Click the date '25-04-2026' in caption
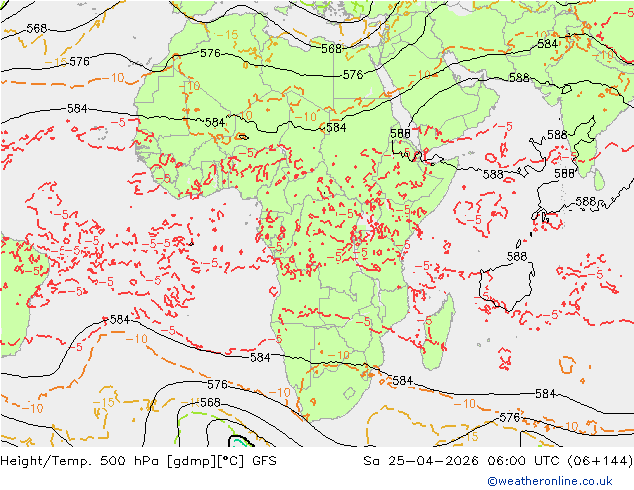634x490 pixels. (x=433, y=461)
